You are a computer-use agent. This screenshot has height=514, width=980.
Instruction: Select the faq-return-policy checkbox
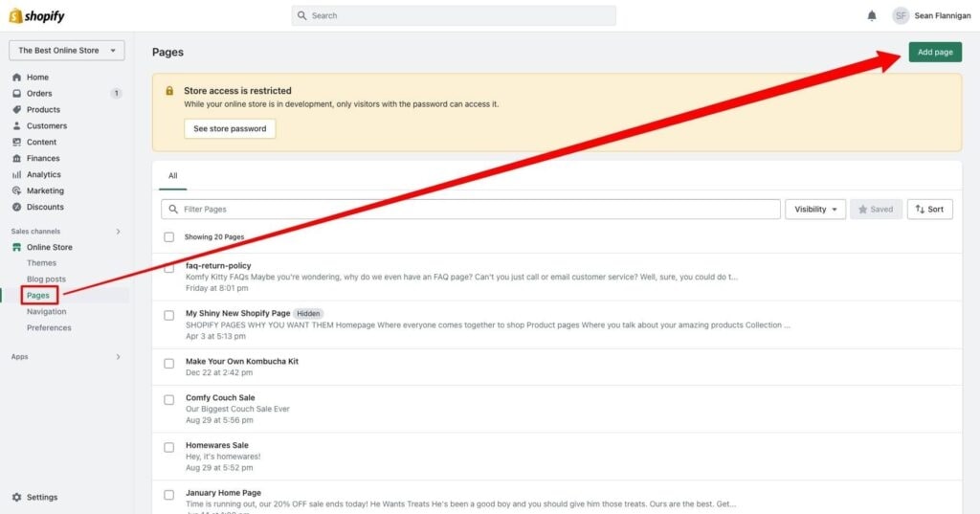(168, 268)
